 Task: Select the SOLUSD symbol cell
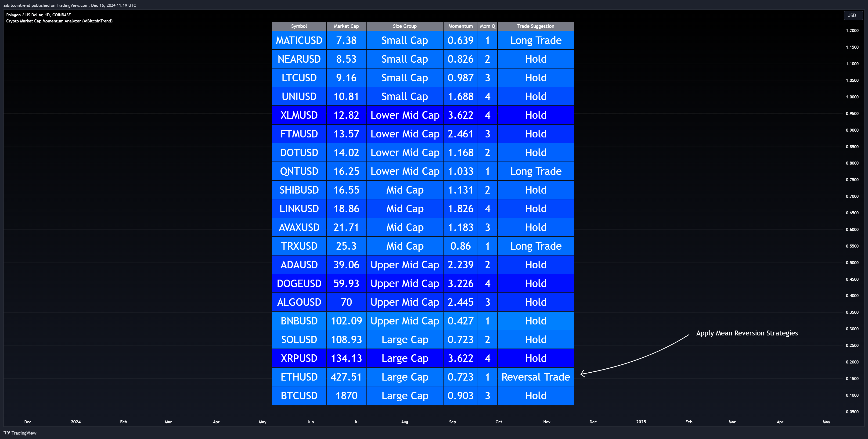tap(299, 340)
